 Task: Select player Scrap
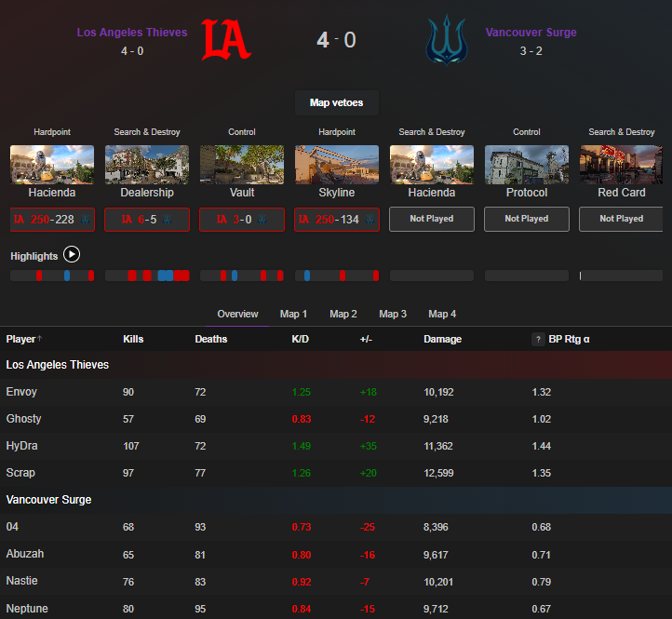pyautogui.click(x=20, y=473)
